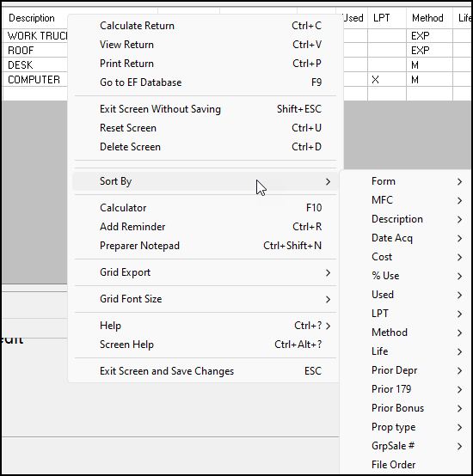The image size is (473, 476).
Task: Click Screen Help menu item
Action: tap(206, 345)
